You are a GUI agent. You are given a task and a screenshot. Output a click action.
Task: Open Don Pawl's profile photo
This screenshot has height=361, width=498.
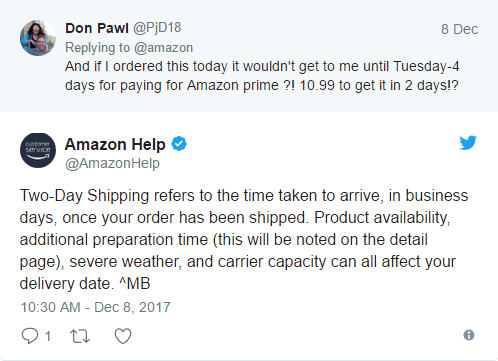coord(38,38)
